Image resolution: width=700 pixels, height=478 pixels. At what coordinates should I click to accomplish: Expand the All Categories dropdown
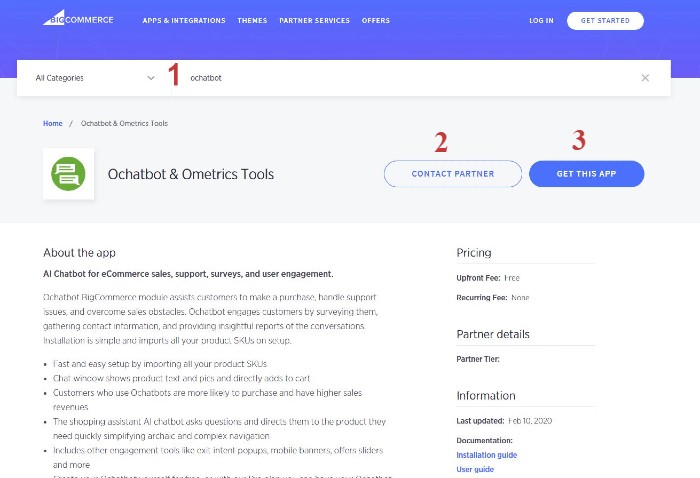point(95,78)
